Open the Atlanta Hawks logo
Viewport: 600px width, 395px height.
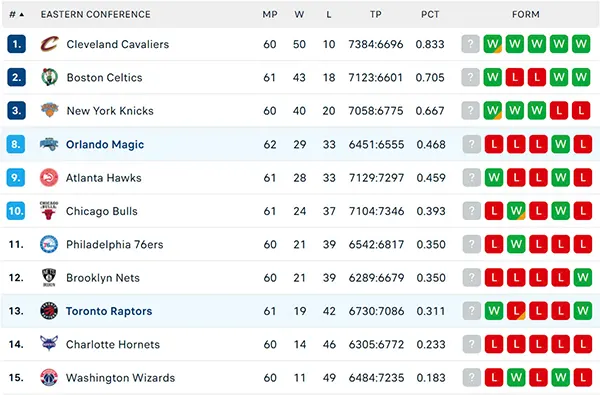tap(49, 178)
